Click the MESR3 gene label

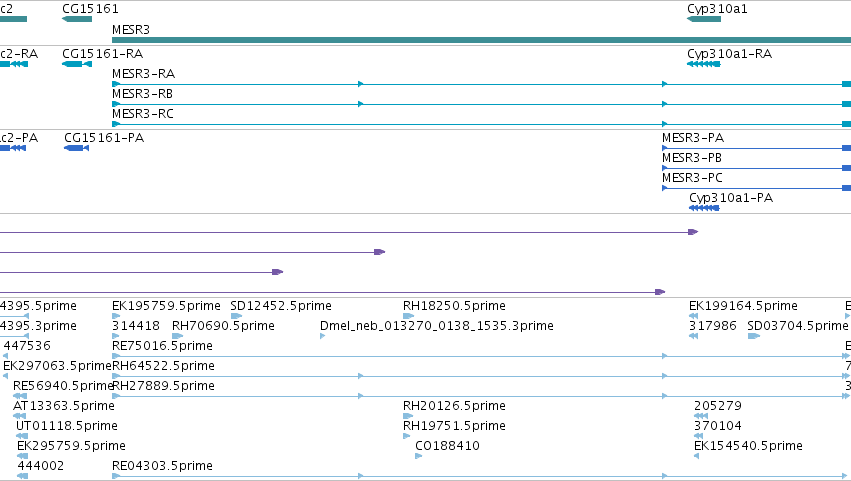[x=131, y=30]
